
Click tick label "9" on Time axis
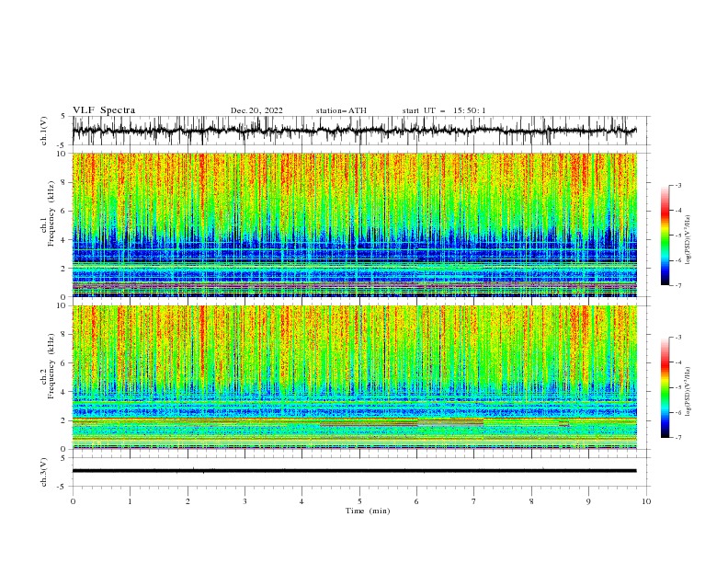[588, 501]
